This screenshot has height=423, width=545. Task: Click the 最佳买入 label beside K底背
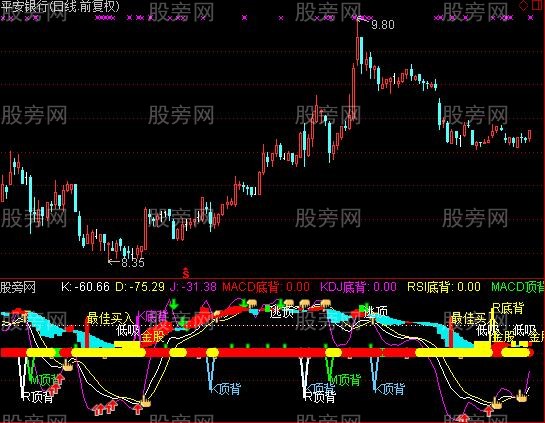coord(110,318)
